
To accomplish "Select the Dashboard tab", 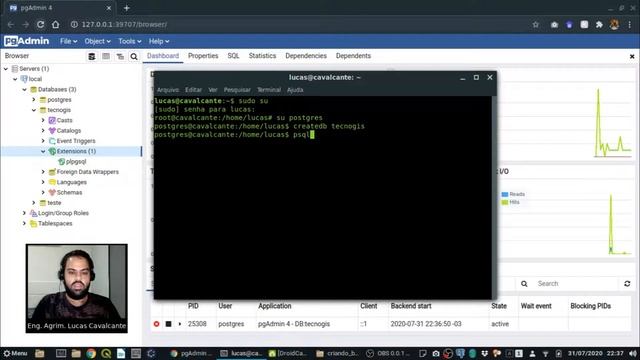I will [163, 56].
